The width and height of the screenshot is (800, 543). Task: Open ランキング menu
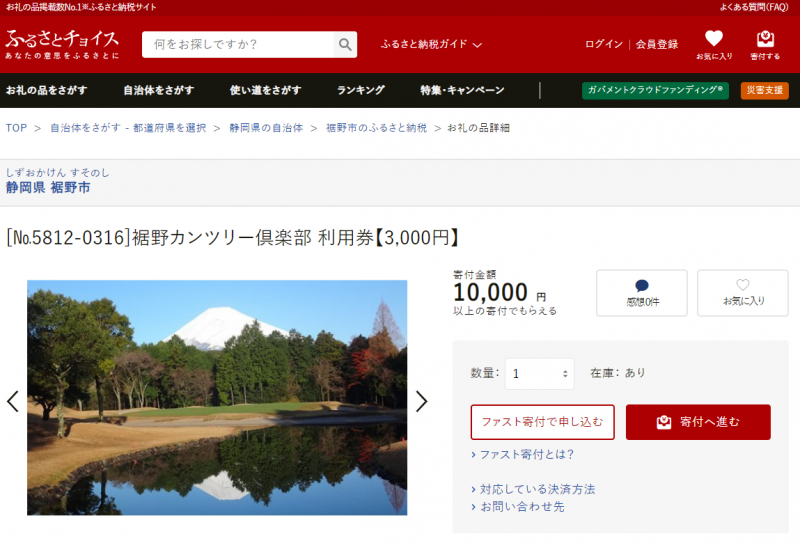pos(361,90)
